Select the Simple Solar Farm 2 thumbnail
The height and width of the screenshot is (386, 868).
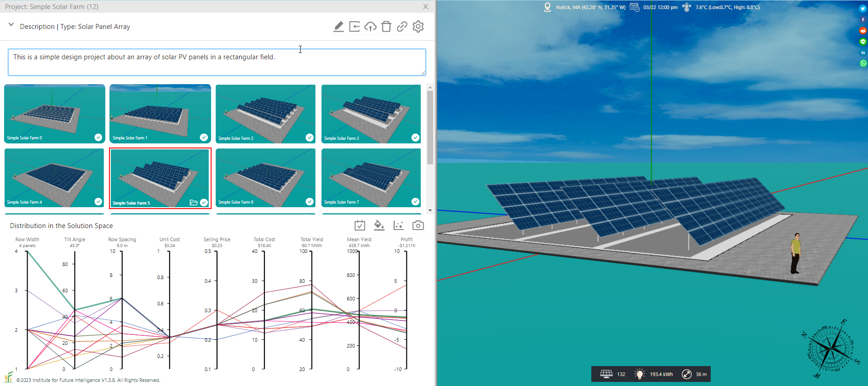tap(265, 114)
